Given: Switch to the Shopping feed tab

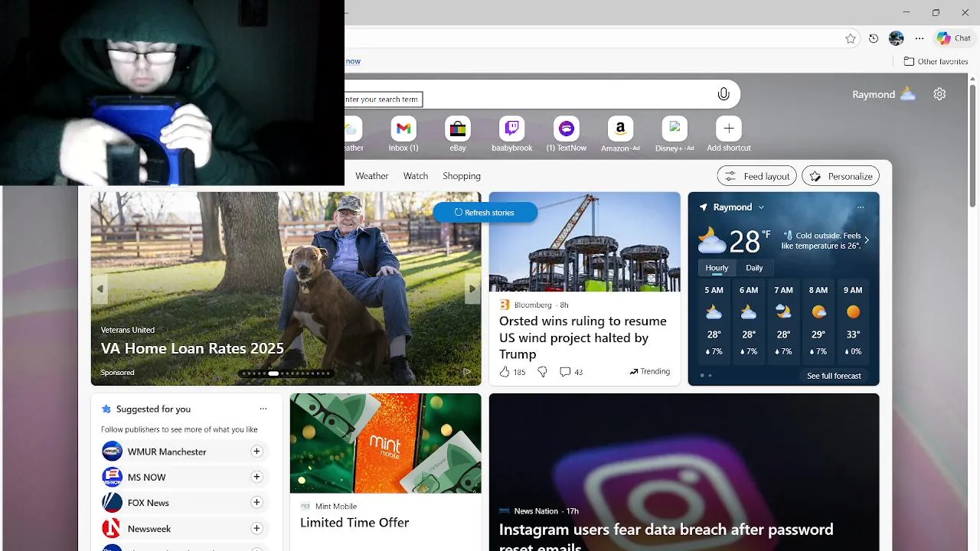Looking at the screenshot, I should coord(462,176).
